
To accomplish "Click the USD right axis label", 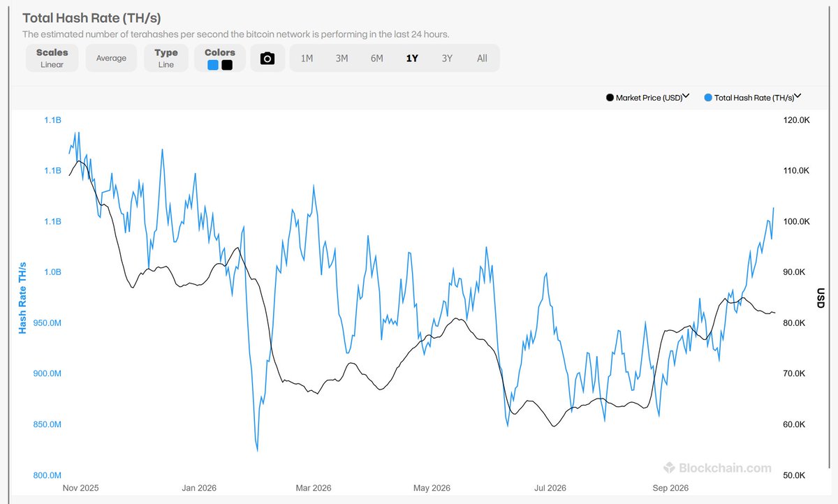I will click(821, 298).
